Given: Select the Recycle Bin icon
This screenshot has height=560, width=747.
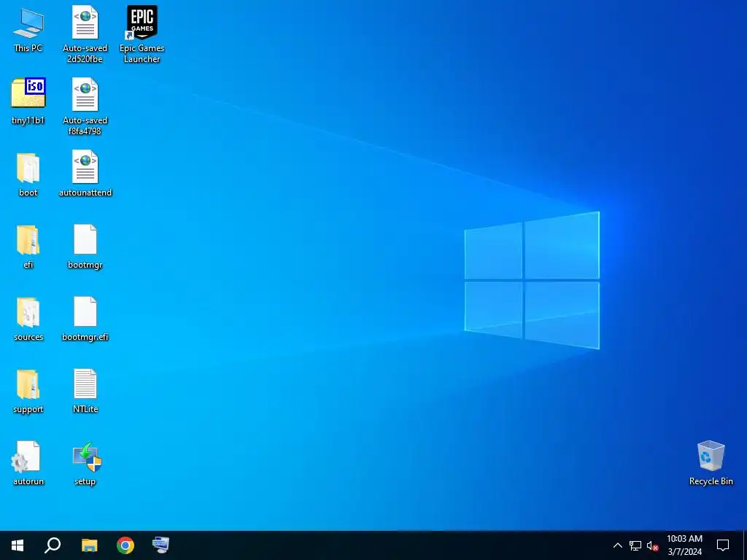Looking at the screenshot, I should [x=711, y=463].
